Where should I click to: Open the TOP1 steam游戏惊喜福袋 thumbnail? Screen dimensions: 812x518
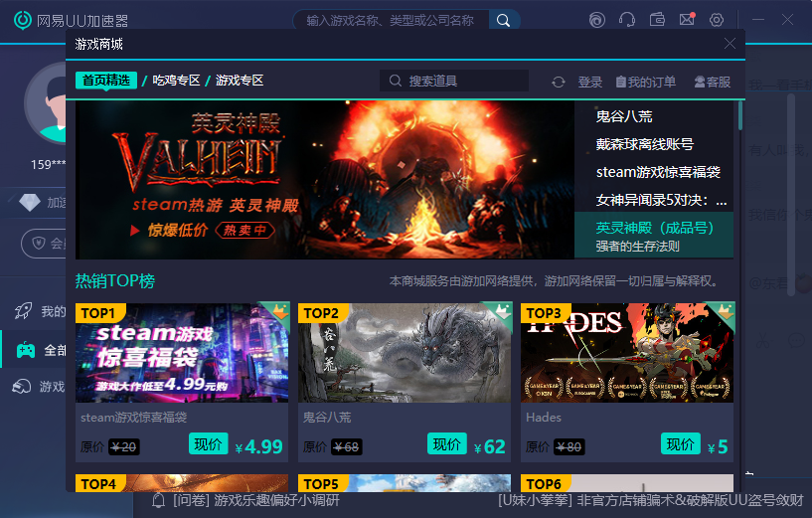182,353
